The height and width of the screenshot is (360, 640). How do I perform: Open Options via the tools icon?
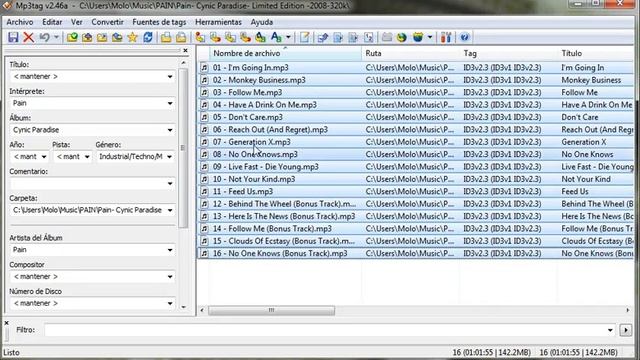pyautogui.click(x=446, y=38)
